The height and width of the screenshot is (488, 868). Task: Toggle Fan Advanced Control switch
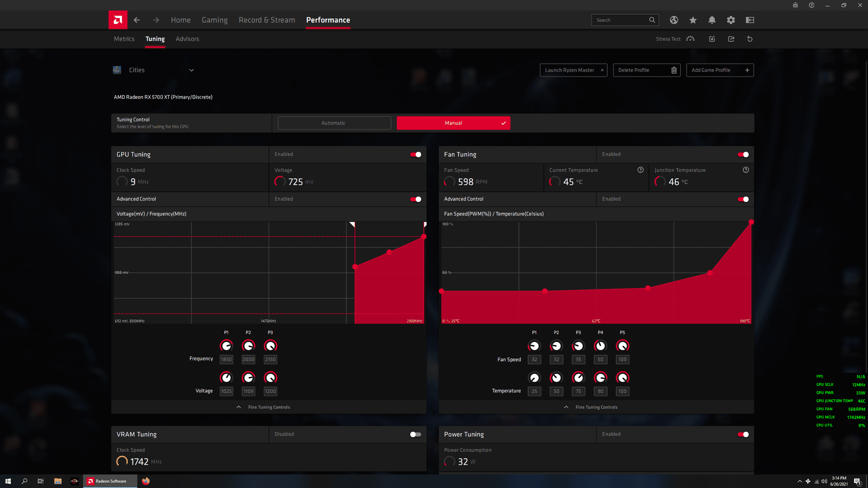pos(743,199)
